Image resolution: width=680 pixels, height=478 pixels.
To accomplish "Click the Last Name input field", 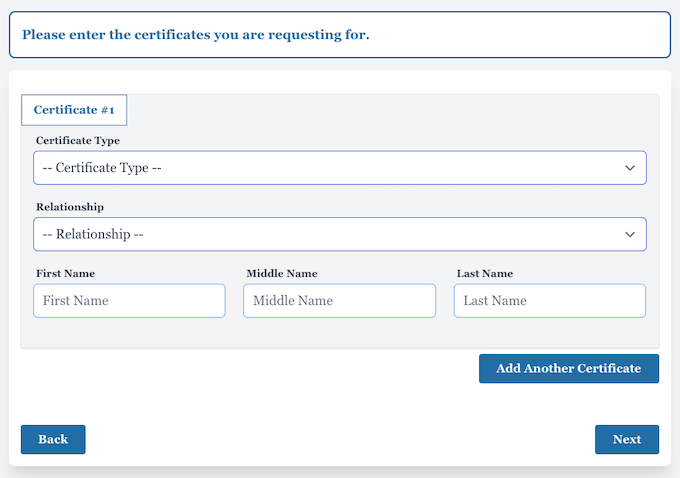I will (549, 301).
